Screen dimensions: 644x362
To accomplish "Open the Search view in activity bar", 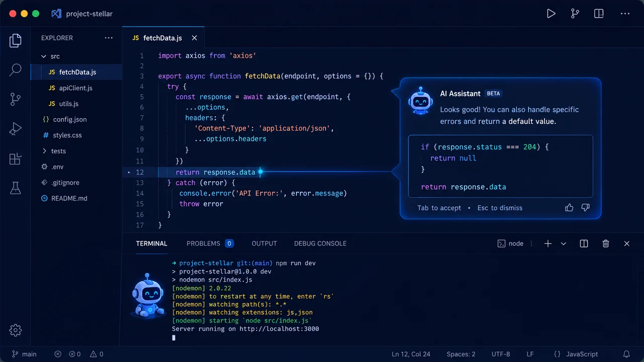I will click(15, 69).
